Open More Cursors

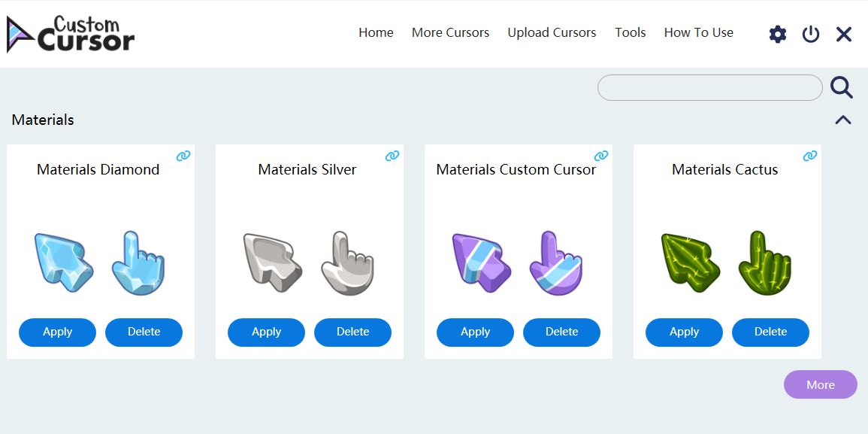coord(450,32)
